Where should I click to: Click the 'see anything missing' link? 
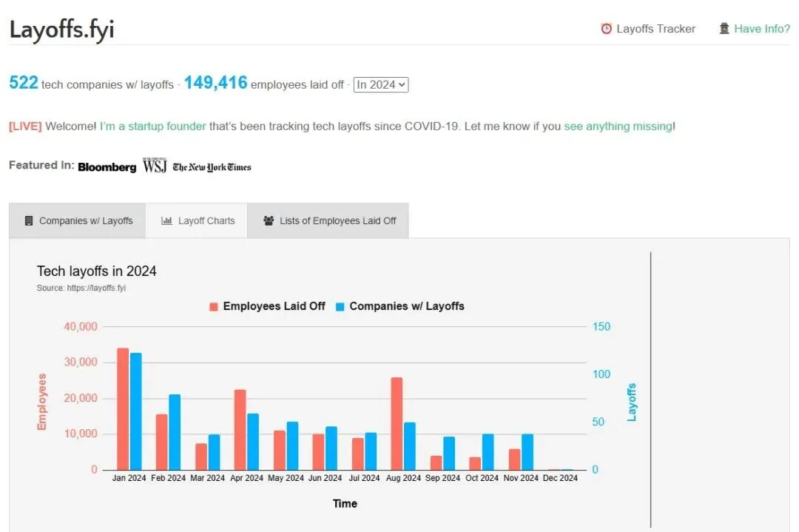(618, 126)
